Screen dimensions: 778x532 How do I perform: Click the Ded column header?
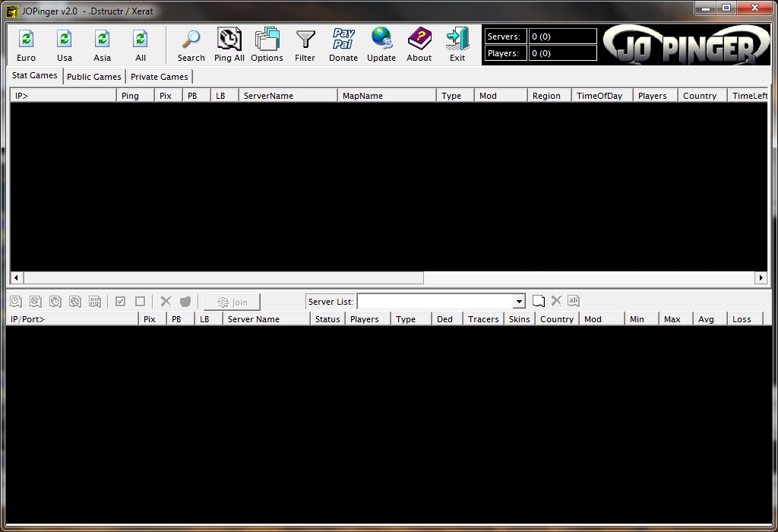[448, 319]
